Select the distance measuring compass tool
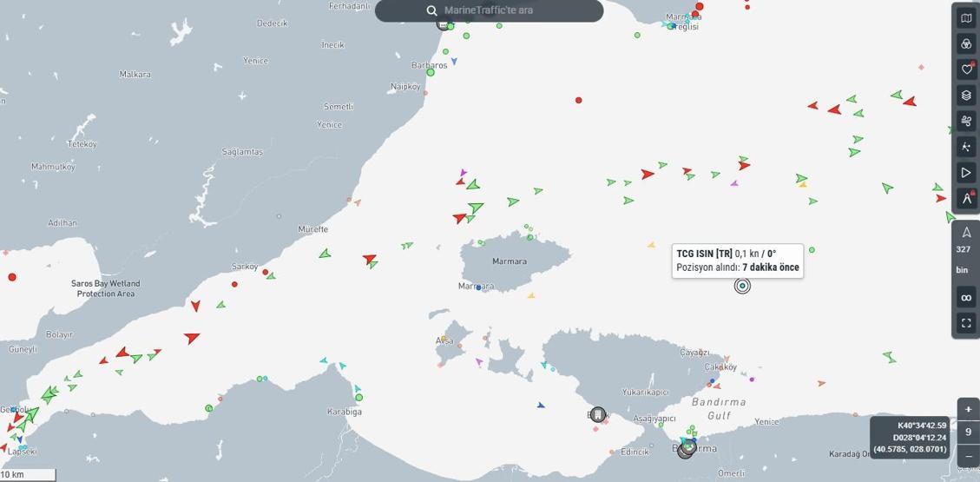Viewport: 980px width, 482px height. (966, 199)
